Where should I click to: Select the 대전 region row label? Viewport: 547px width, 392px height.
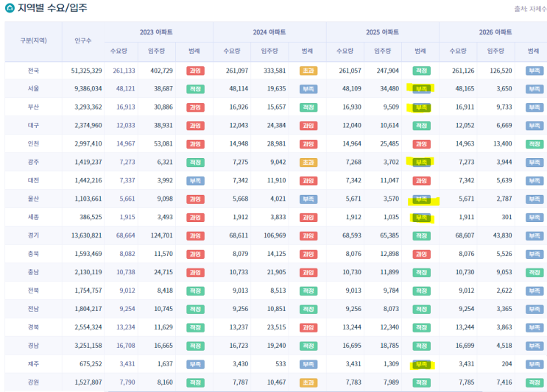(32, 181)
